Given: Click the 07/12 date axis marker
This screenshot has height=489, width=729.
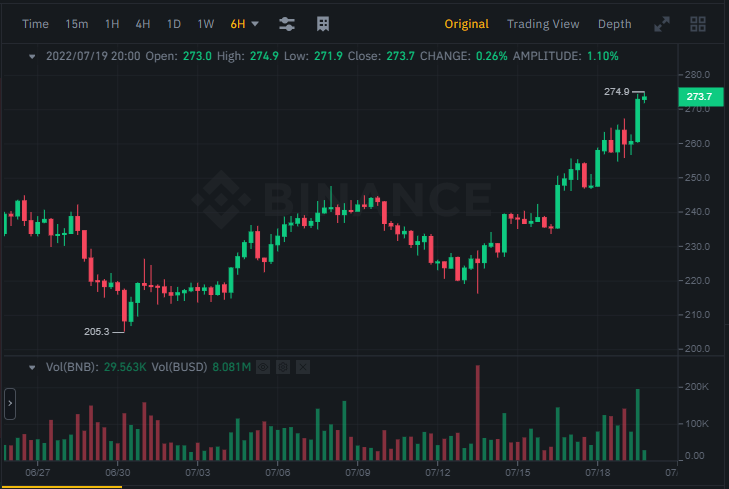Looking at the screenshot, I should 437,473.
